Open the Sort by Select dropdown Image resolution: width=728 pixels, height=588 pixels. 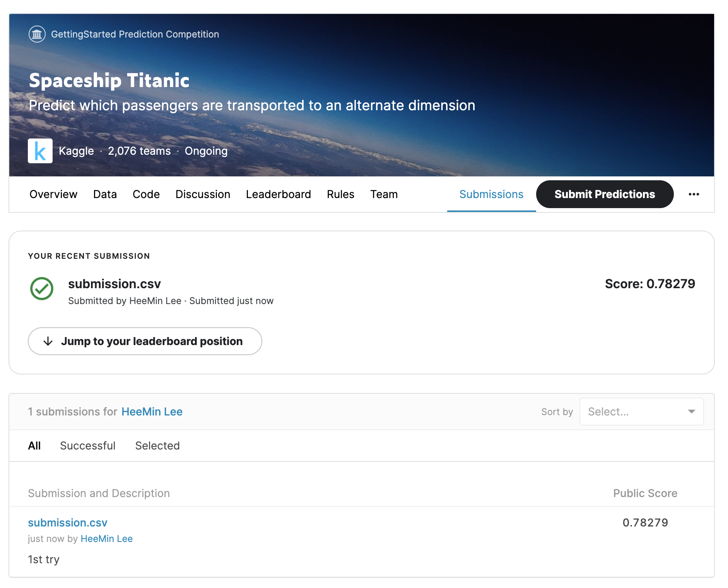coord(641,412)
